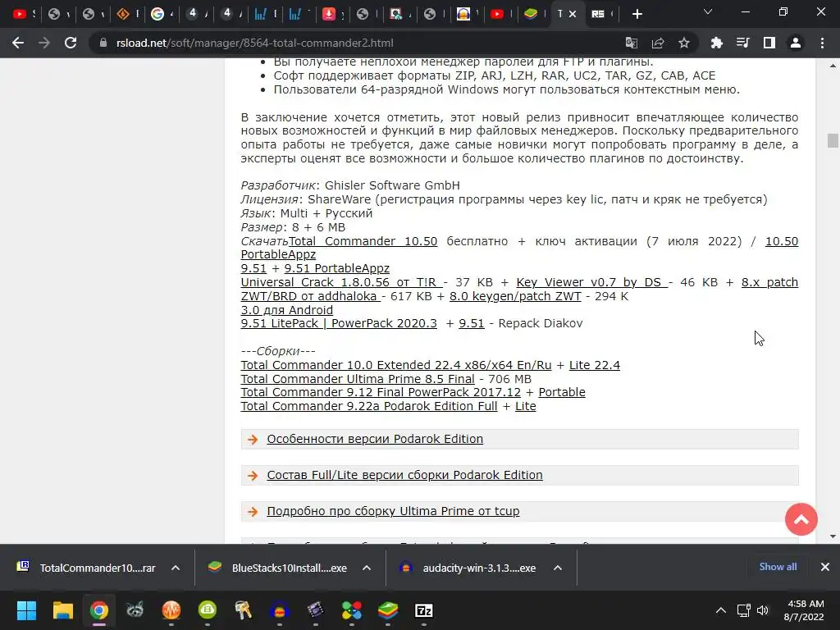Open the translate page icon
840x630 pixels.
(x=632, y=43)
